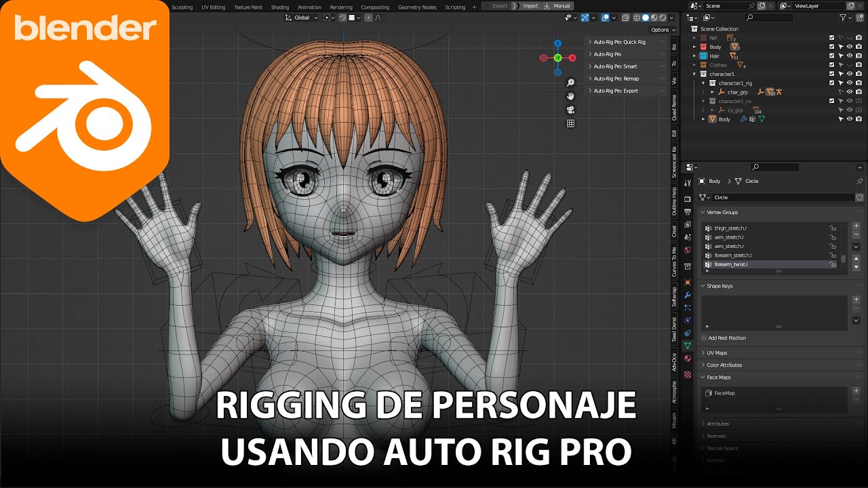The height and width of the screenshot is (488, 868).
Task: Toggle X-ray view in header
Action: [625, 18]
